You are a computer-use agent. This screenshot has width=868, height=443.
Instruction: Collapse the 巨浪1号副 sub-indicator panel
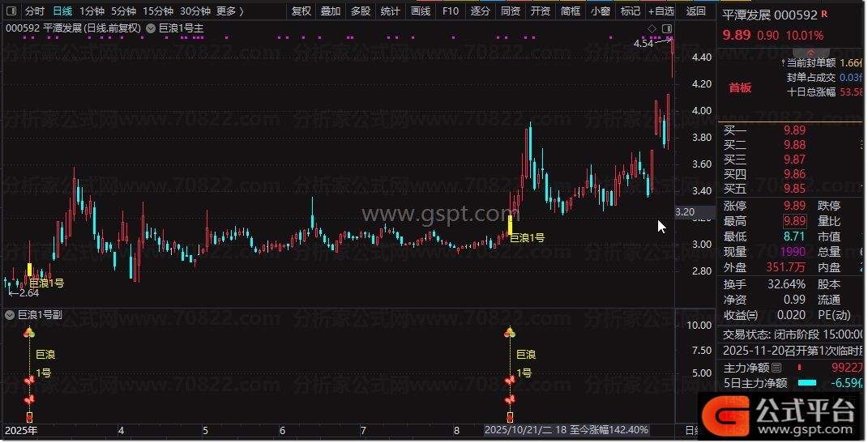(11, 314)
